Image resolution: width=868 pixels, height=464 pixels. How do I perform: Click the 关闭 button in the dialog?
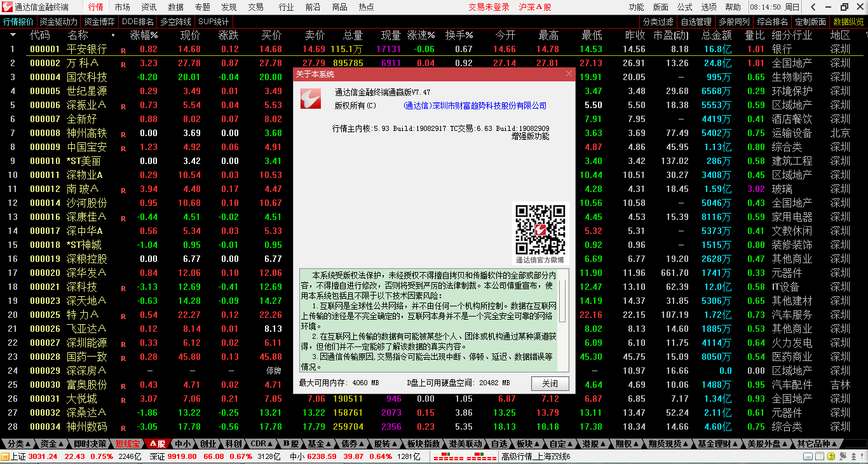550,383
